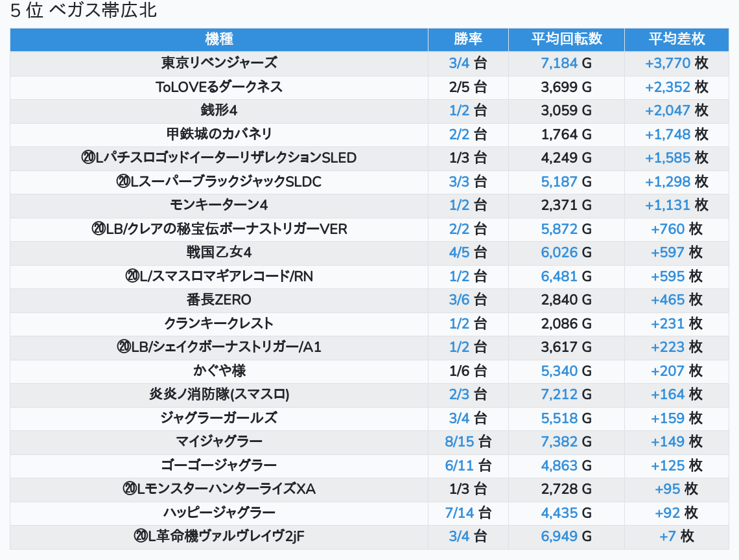The image size is (739, 560).
Task: Click the ToLOVEるダークネス machine name
Action: pos(219,87)
